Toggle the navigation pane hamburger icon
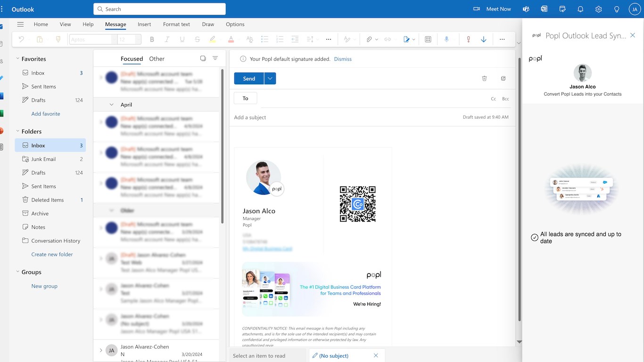The height and width of the screenshot is (362, 644). click(x=20, y=25)
